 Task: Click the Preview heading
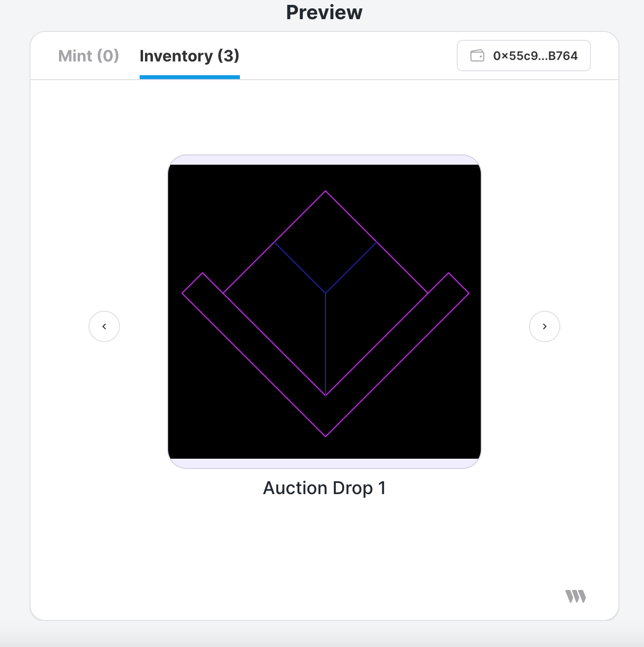[x=324, y=12]
